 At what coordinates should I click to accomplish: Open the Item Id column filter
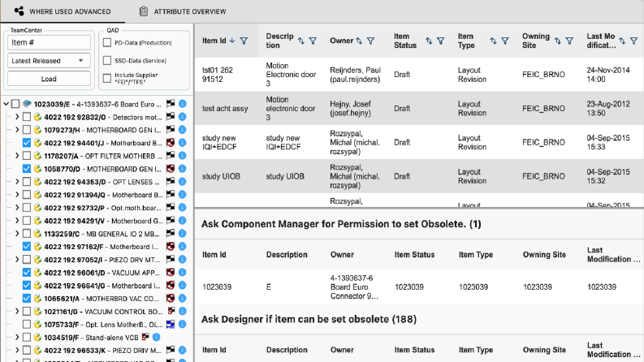pyautogui.click(x=244, y=41)
